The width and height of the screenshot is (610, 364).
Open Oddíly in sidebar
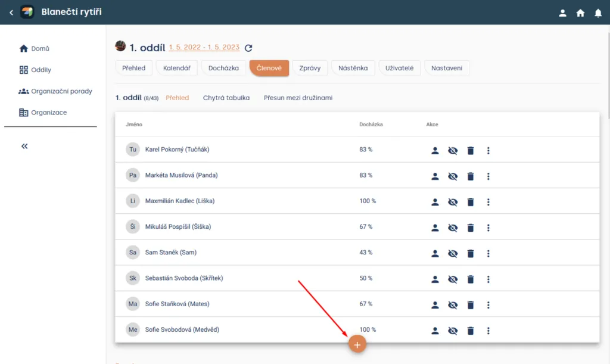tap(35, 70)
